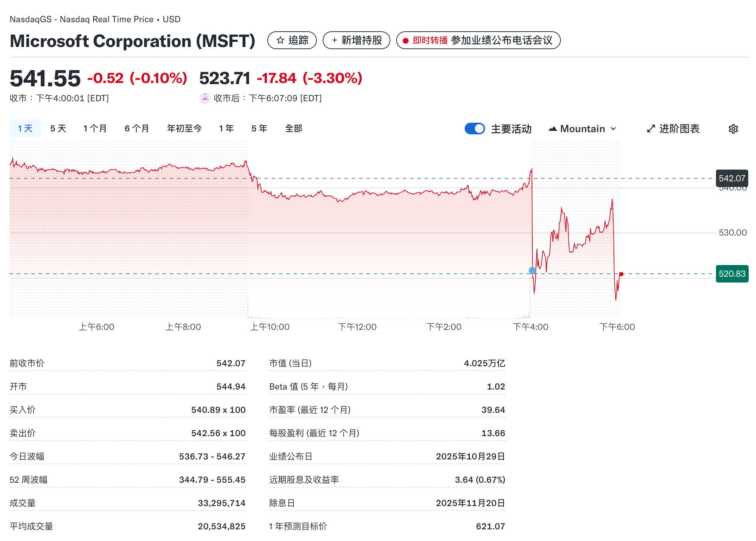The image size is (756, 541).
Task: Toggle the 主要活动 switch off
Action: coord(475,129)
